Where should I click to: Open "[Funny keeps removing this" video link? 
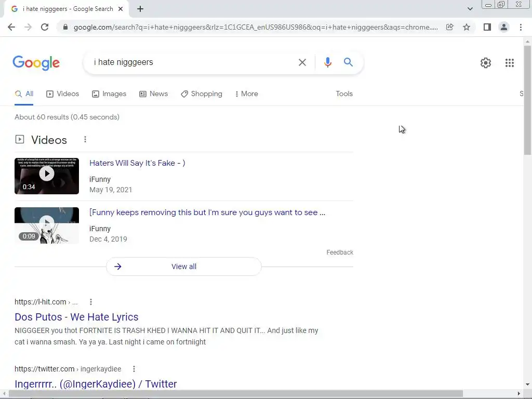point(207,212)
